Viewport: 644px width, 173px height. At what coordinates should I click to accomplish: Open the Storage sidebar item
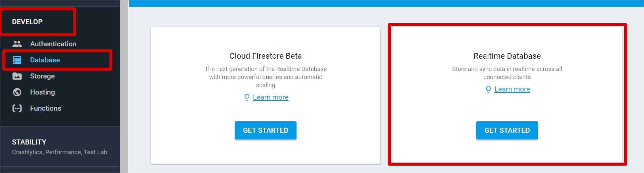point(42,76)
